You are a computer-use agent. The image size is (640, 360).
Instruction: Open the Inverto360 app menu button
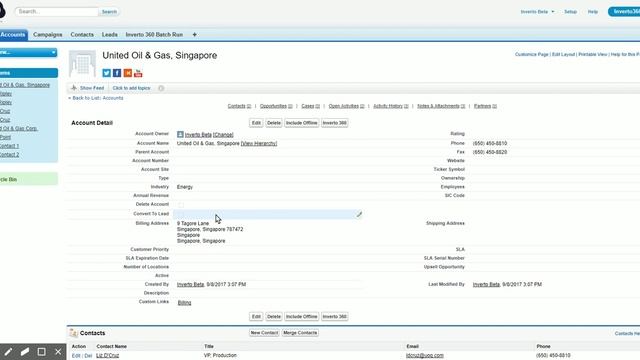coord(624,11)
